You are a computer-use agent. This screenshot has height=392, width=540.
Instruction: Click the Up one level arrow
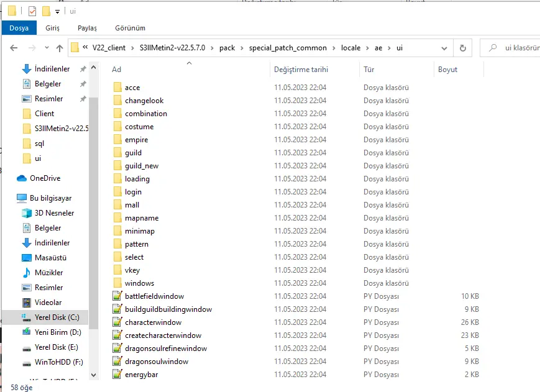pos(60,48)
